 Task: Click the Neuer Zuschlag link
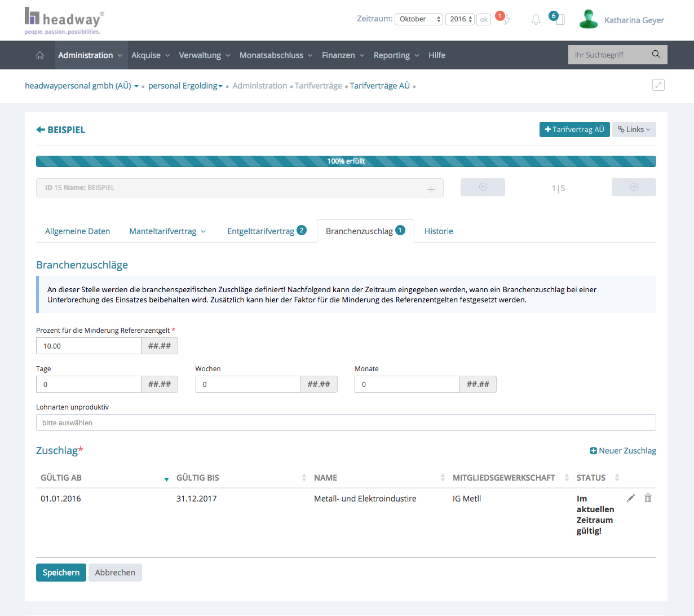pos(623,451)
